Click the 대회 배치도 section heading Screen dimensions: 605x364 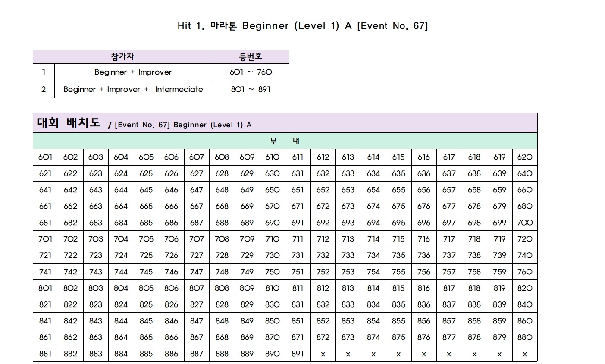[x=69, y=123]
